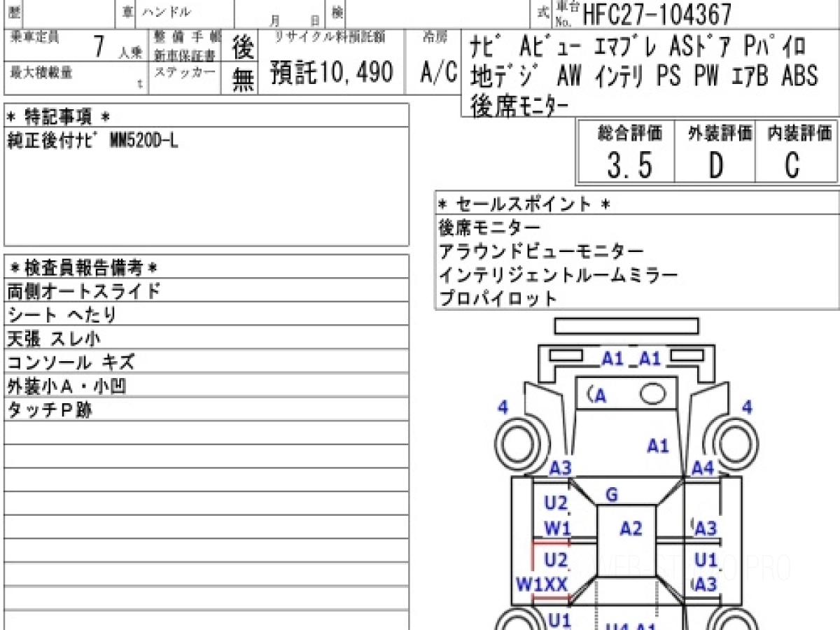This screenshot has height=630, width=840.
Task: Click the number 4 beside the right wheel
Action: (x=747, y=407)
